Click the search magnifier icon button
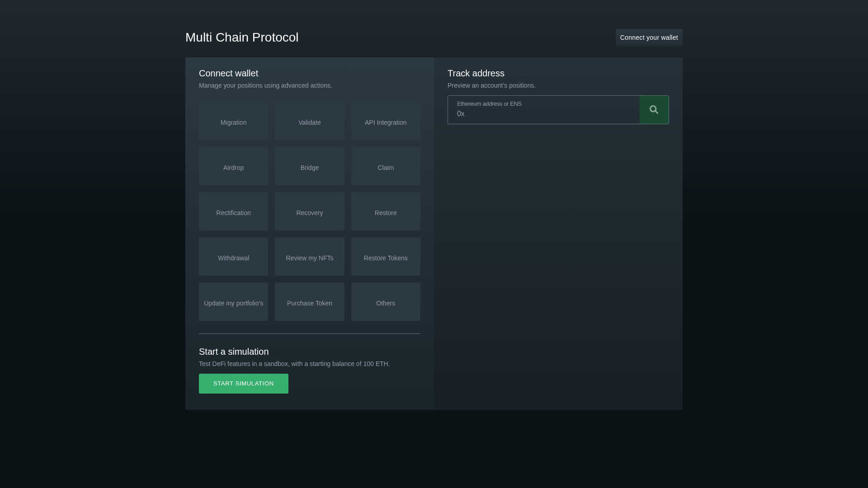 click(654, 110)
